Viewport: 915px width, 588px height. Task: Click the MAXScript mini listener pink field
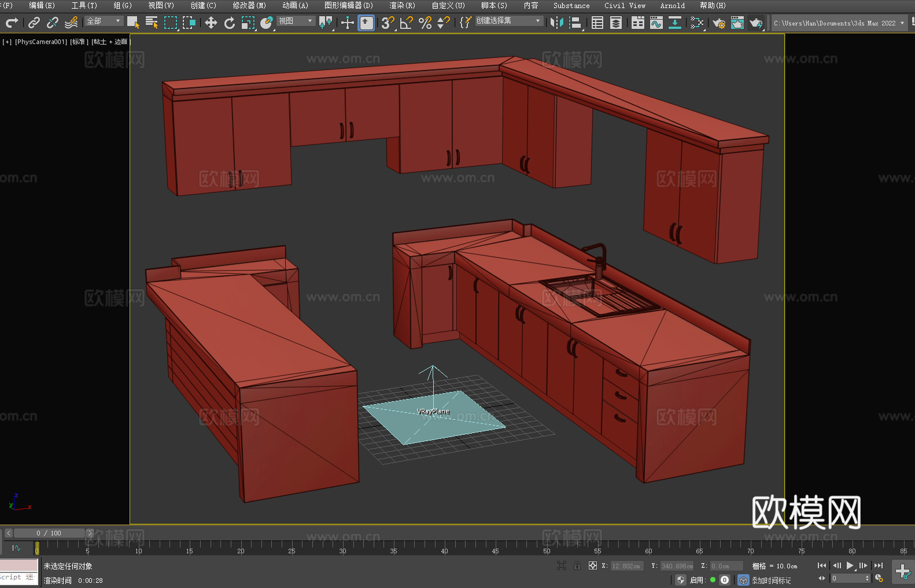(x=19, y=565)
